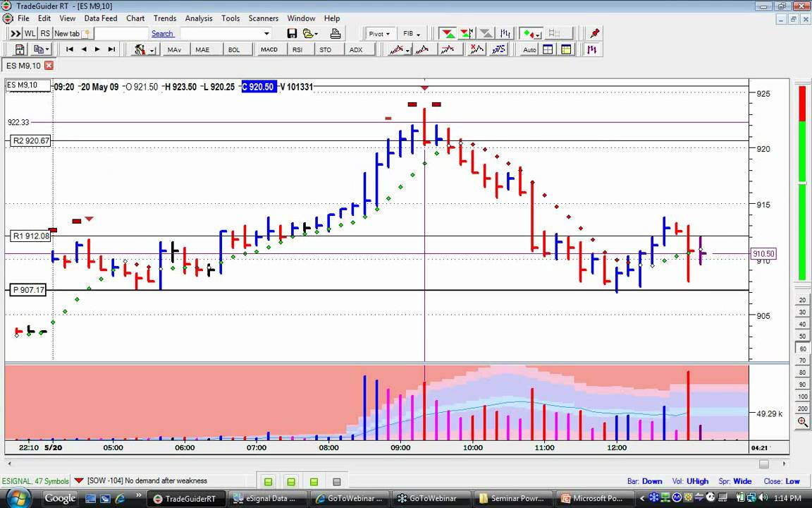Open the search combo box dropdown arrow
This screenshot has height=508, width=812.
266,34
